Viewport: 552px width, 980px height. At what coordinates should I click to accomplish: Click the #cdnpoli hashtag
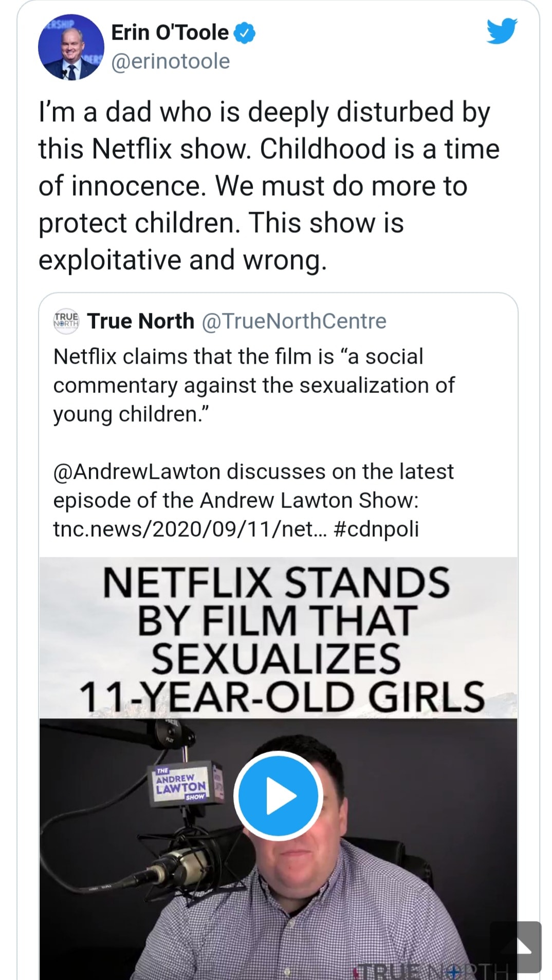(377, 529)
